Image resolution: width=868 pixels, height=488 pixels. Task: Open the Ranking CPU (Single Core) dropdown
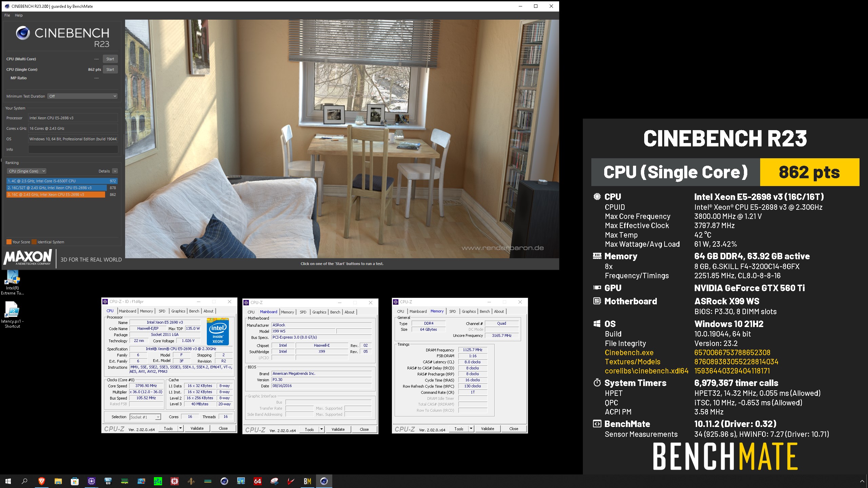click(26, 171)
